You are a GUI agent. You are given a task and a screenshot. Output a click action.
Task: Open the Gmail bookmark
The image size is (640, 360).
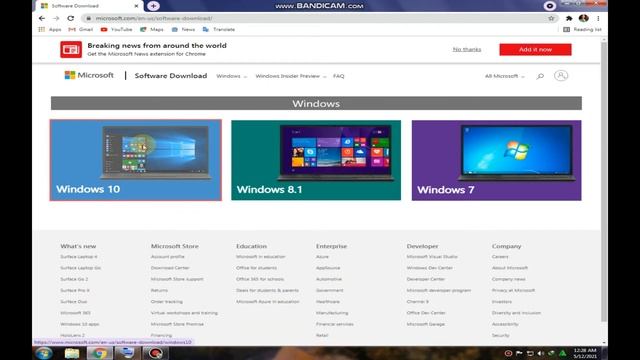[81, 29]
